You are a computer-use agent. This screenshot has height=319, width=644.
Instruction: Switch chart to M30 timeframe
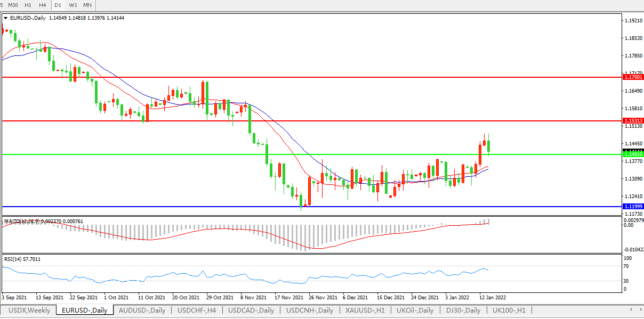[13, 5]
